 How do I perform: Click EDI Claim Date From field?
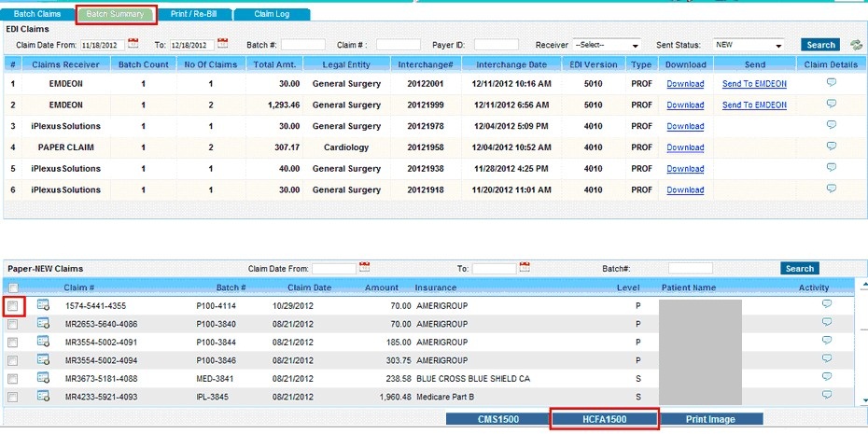point(103,45)
